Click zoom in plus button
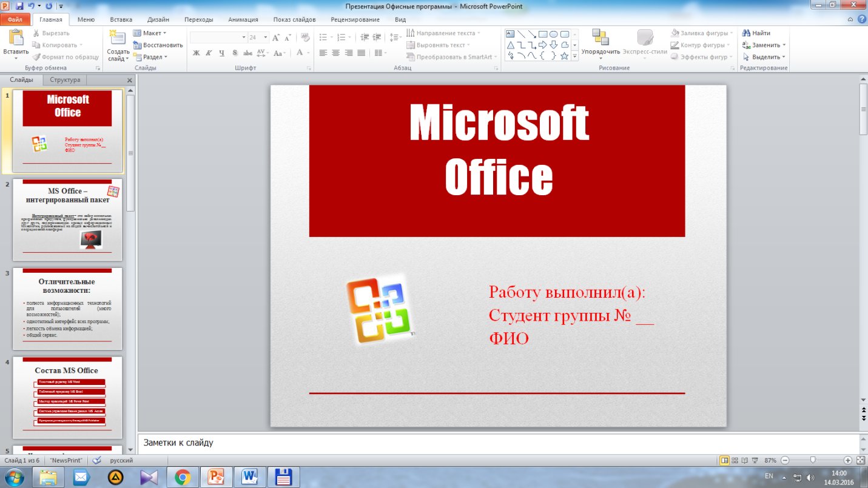 [848, 461]
